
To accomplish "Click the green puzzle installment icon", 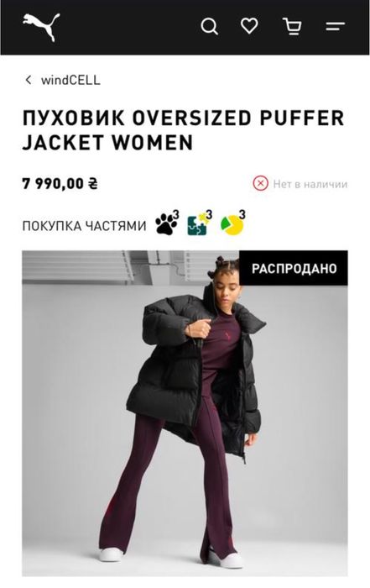I will coord(200,223).
